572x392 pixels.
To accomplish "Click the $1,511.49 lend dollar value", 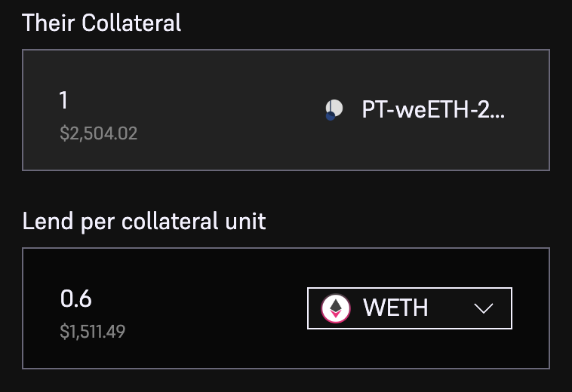I will [93, 332].
